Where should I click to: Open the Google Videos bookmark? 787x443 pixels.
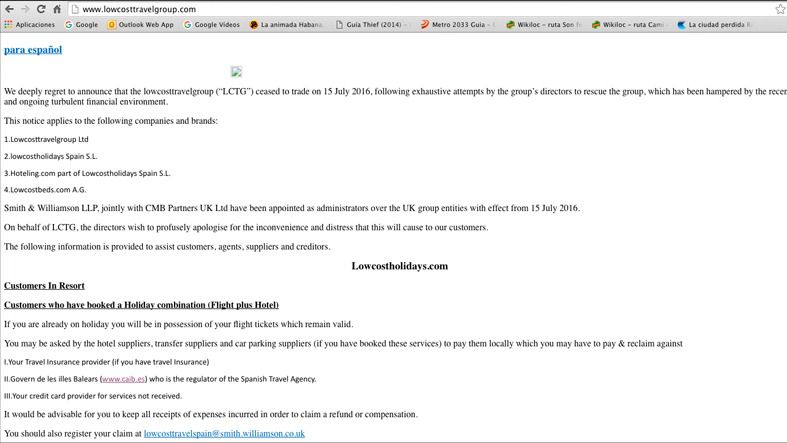[x=212, y=25]
